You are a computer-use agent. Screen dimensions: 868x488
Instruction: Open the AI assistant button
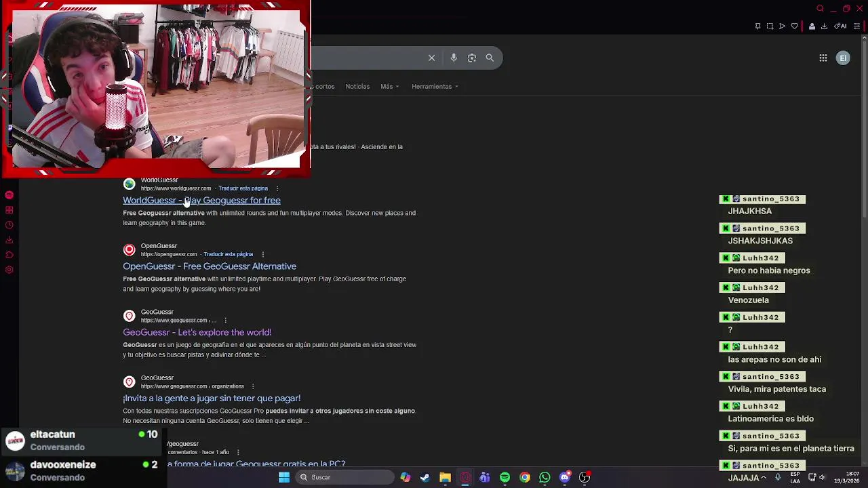click(840, 26)
